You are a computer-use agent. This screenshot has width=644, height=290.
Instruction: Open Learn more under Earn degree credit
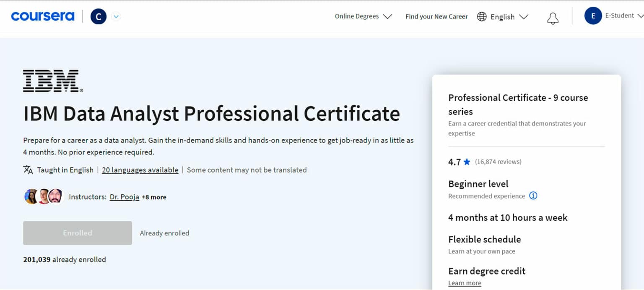(x=465, y=283)
